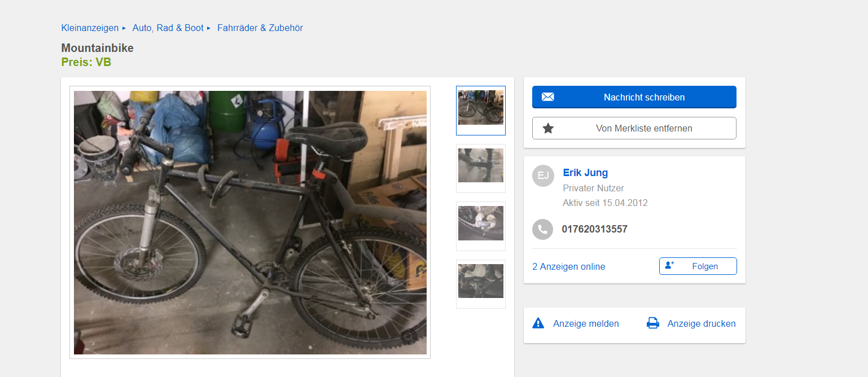
Task: Open the main mountain bike photo
Action: click(250, 222)
